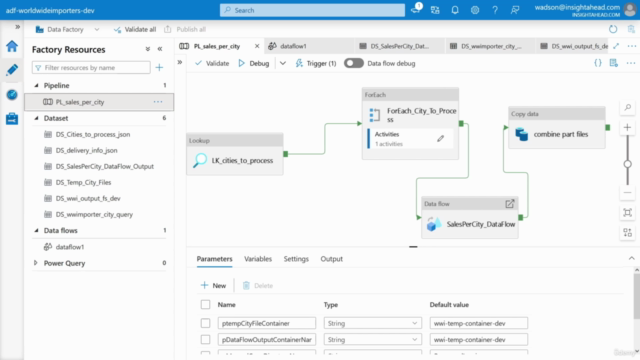Open the Variables tab
Viewport: 640px width, 360px height.
click(x=258, y=259)
